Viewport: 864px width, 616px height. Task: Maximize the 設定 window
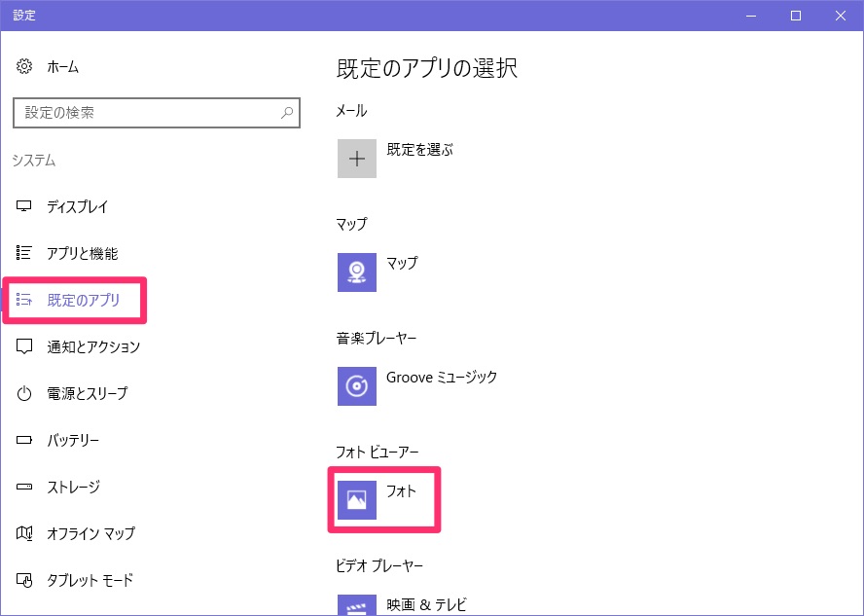pyautogui.click(x=796, y=16)
